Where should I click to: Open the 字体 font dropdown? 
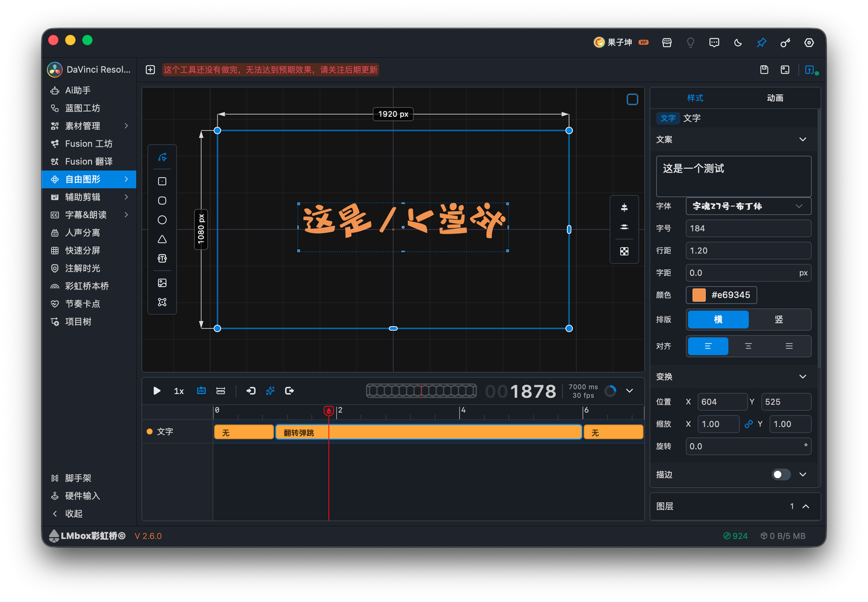point(748,206)
